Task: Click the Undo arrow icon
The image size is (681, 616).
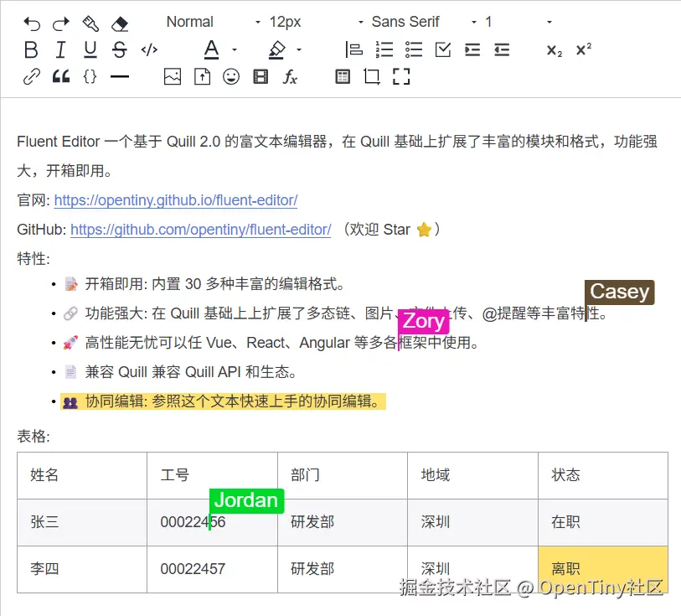Action: tap(32, 23)
